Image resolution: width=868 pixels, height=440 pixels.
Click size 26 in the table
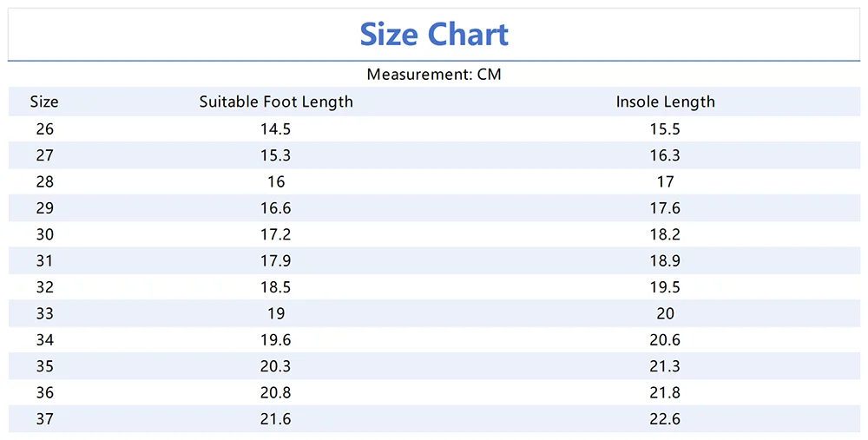click(x=44, y=129)
